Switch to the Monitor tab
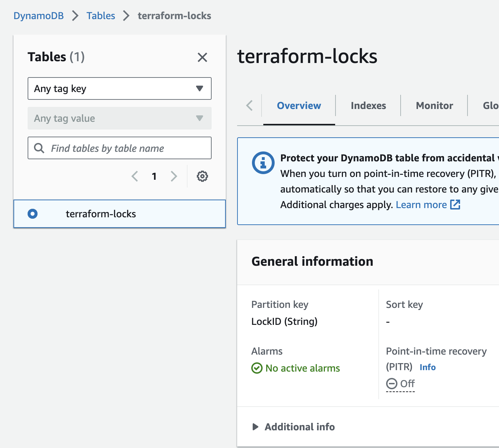Image resolution: width=499 pixels, height=448 pixels. click(434, 106)
